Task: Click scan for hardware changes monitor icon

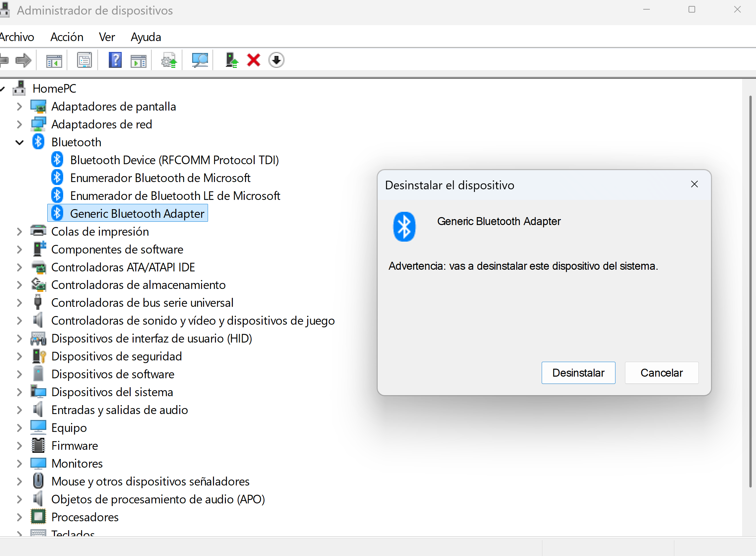Action: click(200, 61)
